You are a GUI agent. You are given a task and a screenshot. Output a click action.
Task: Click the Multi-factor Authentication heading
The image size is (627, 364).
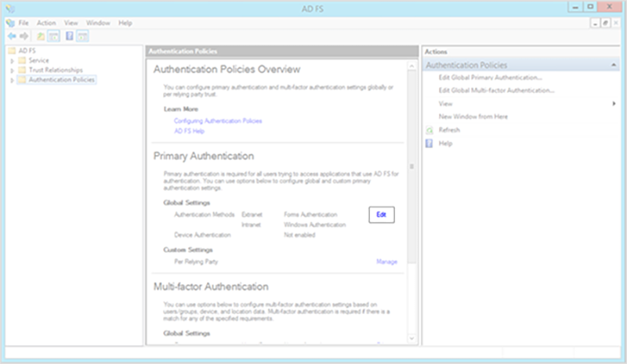pos(211,287)
